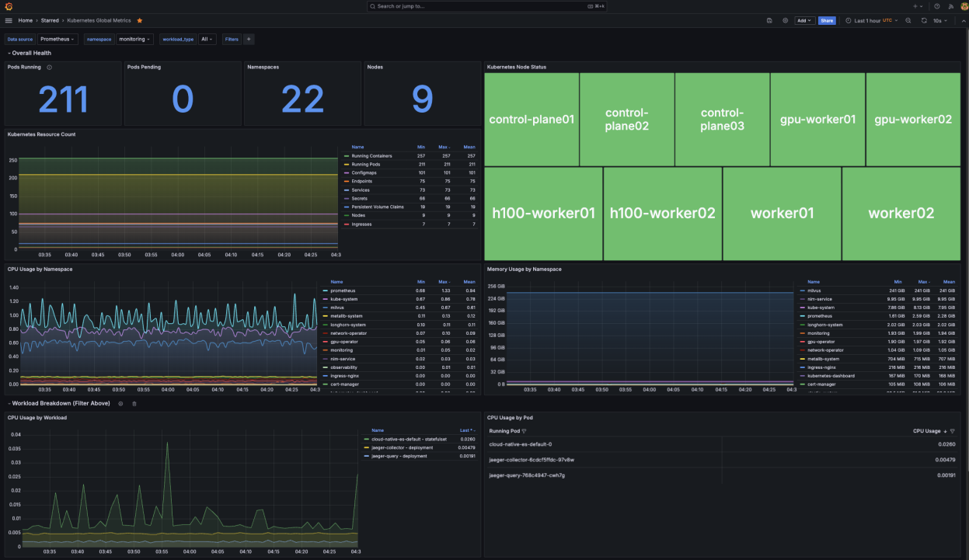Open the help question-mark icon
The width and height of the screenshot is (969, 560).
[x=937, y=6]
